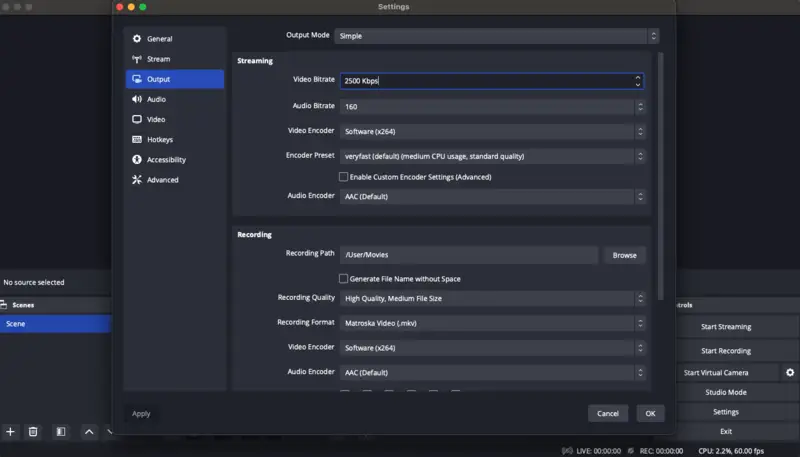This screenshot has height=457, width=800.
Task: Increase Video Bitrate with up stepper
Action: pos(638,78)
